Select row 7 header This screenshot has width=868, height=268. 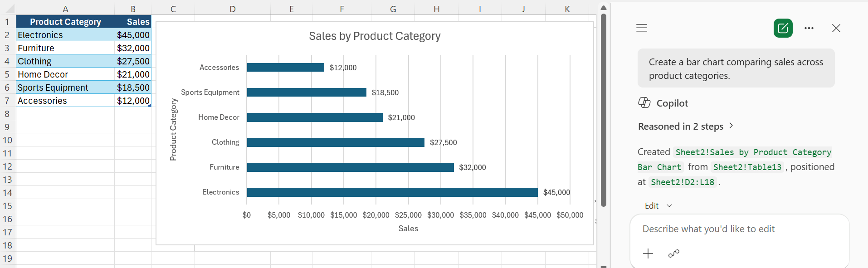pyautogui.click(x=7, y=101)
